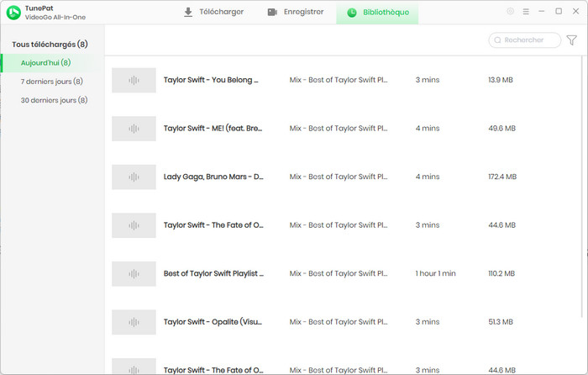Click the download arrow icon beside Télécharger
The width and height of the screenshot is (588, 375).
(188, 12)
